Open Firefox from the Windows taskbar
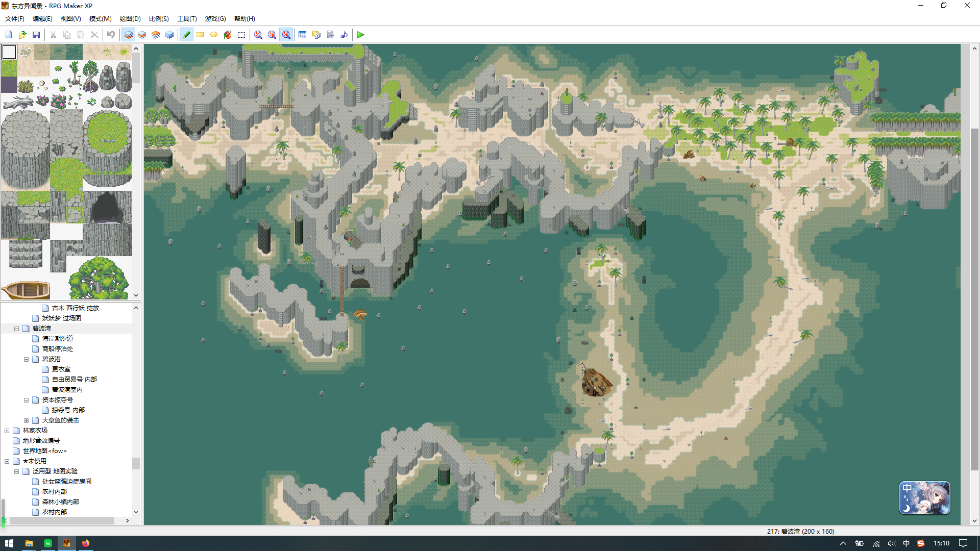Image resolution: width=980 pixels, height=551 pixels. (x=85, y=543)
